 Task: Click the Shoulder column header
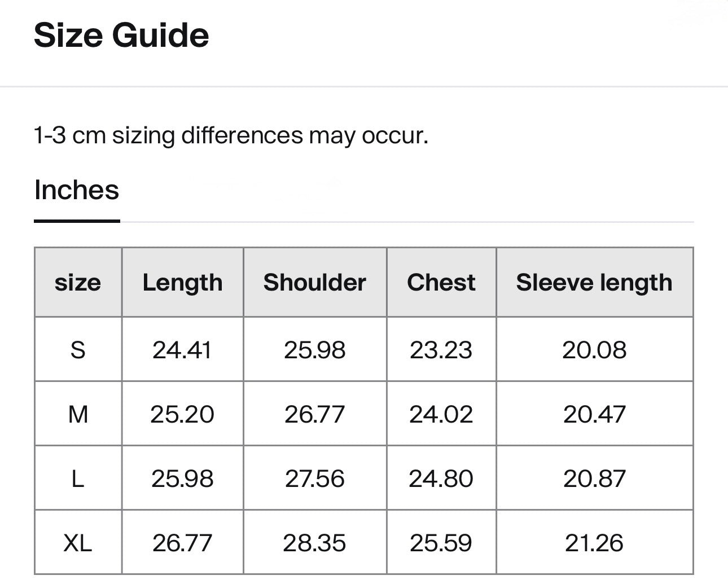point(314,282)
